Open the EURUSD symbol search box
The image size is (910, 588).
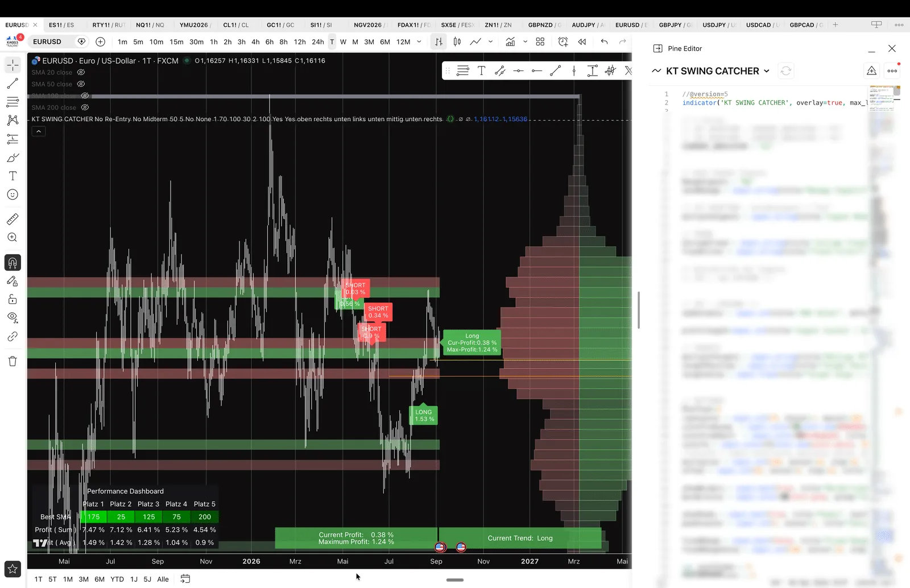[47, 42]
